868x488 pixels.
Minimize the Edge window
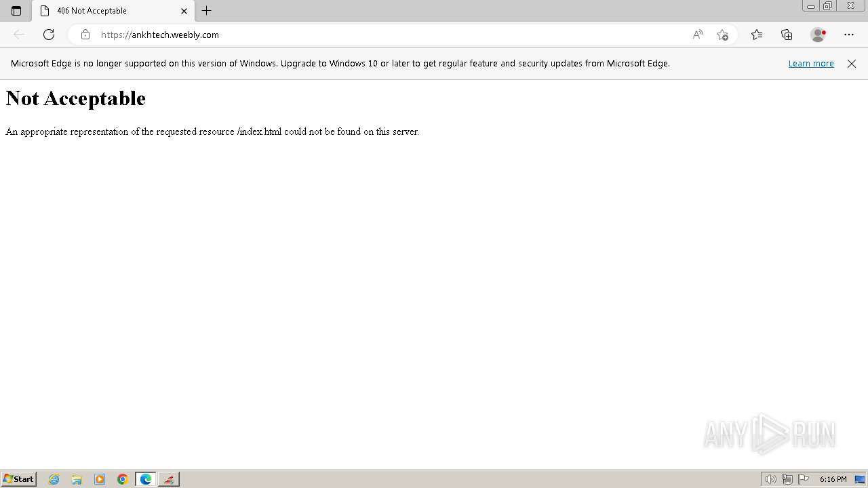click(x=811, y=6)
